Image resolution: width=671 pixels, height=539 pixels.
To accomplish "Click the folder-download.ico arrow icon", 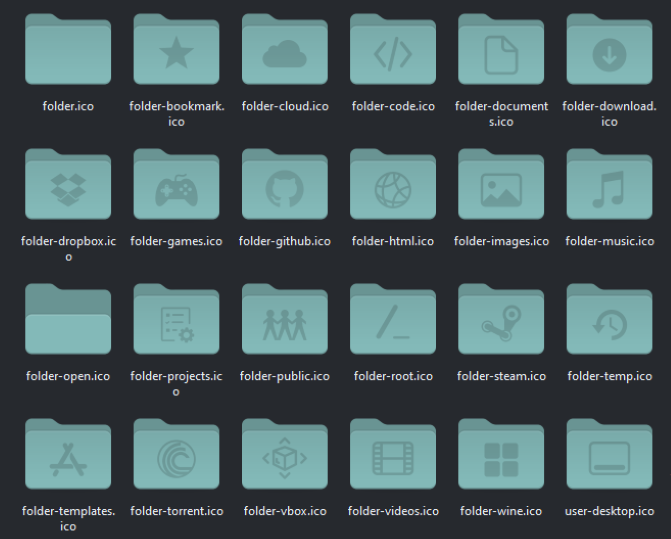I will tap(609, 53).
